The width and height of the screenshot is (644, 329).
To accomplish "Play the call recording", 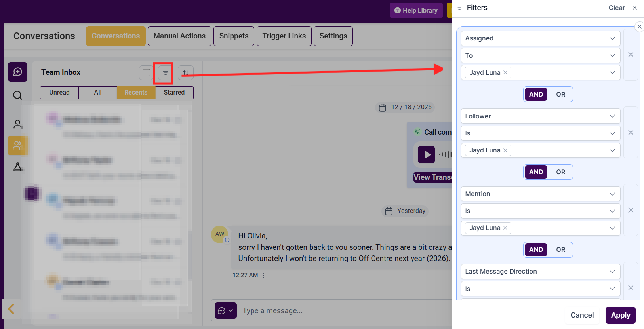I will tap(427, 155).
